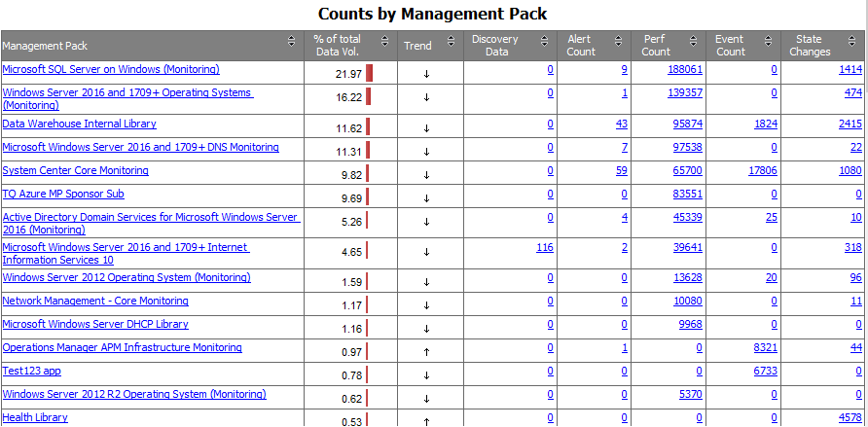Click state changes value 474
This screenshot has width=868, height=427.
point(853,93)
